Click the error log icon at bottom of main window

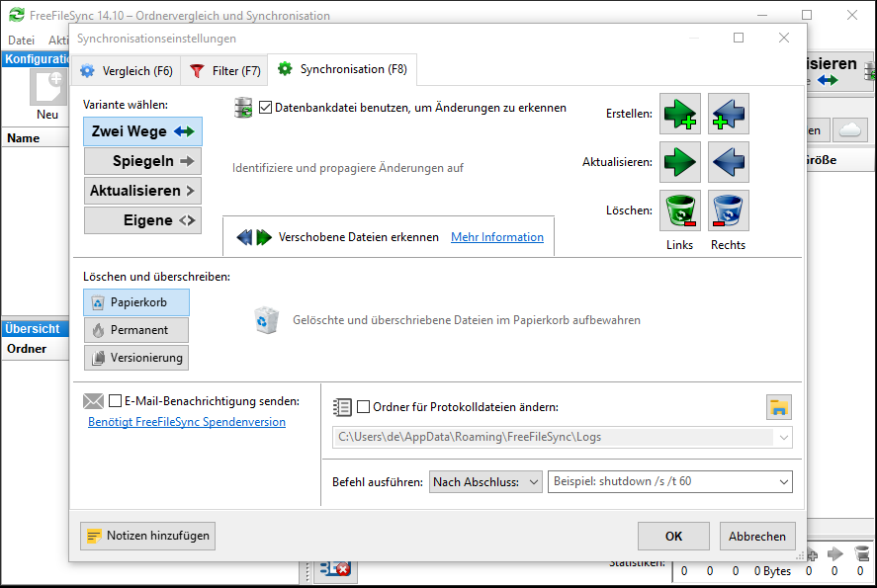coord(335,569)
